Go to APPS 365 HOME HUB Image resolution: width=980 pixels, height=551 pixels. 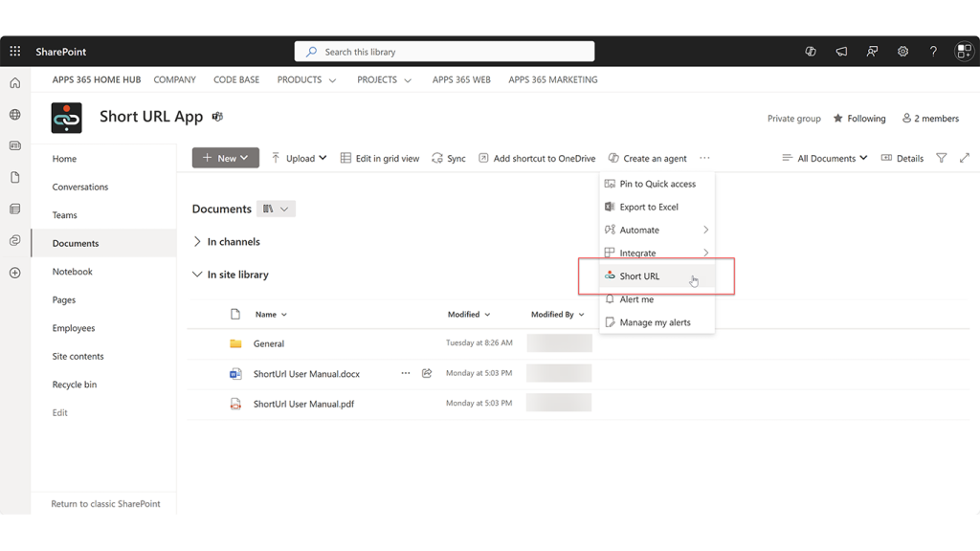97,80
